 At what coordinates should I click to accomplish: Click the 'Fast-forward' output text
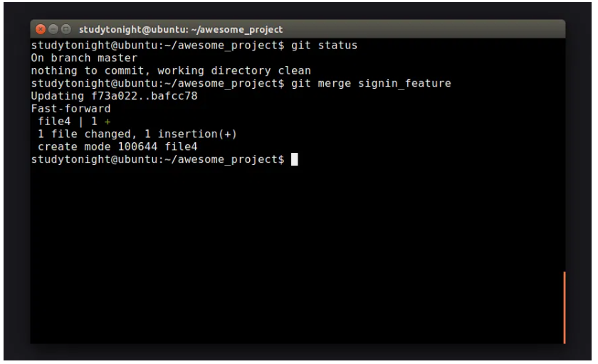click(x=70, y=109)
